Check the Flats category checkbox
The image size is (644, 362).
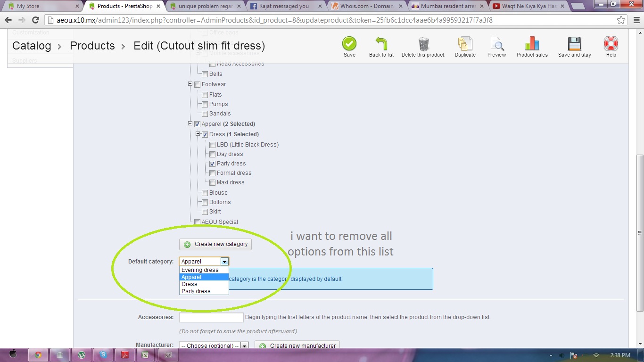[x=205, y=95]
